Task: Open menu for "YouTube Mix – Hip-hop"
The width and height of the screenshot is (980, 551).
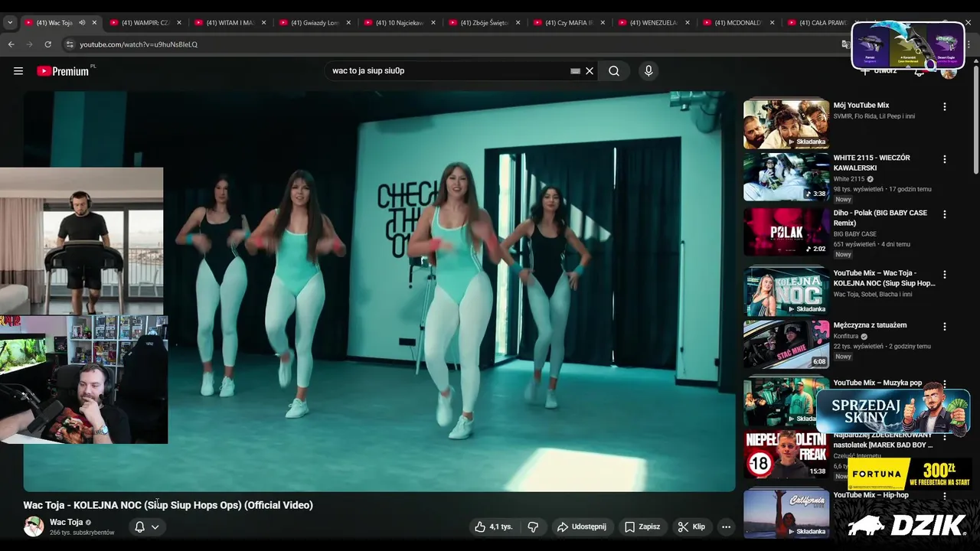Action: tap(944, 496)
